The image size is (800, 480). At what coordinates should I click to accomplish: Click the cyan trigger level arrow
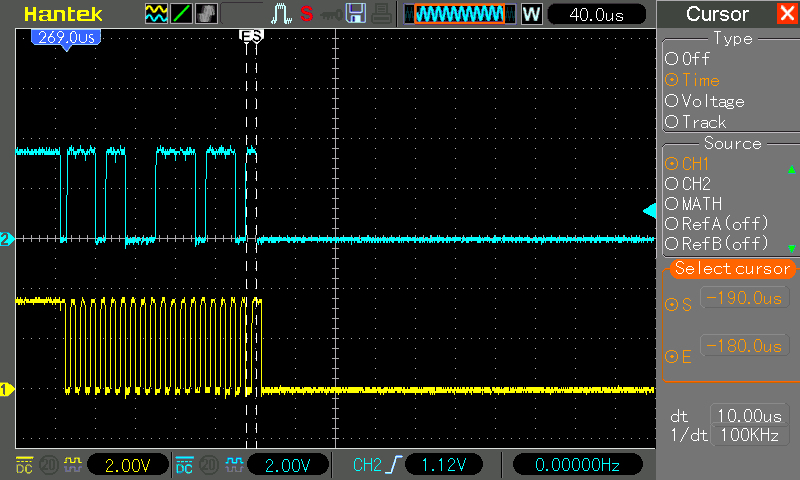tap(649, 211)
